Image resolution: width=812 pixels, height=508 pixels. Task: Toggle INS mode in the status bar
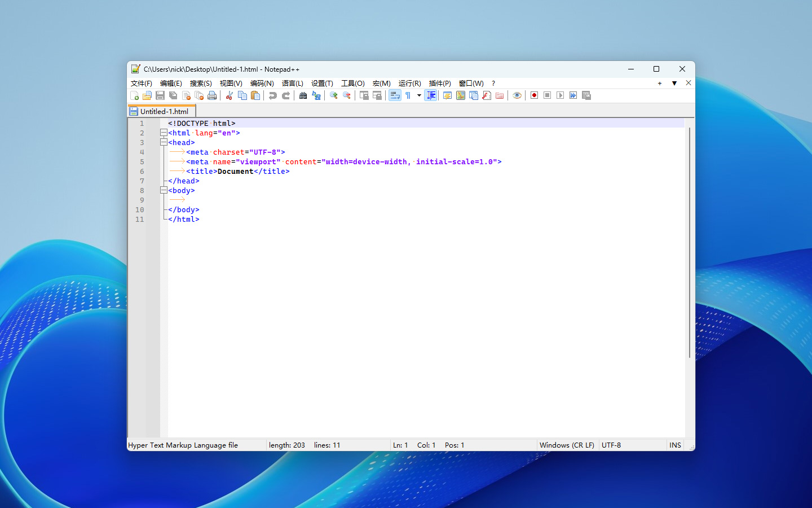pos(675,445)
